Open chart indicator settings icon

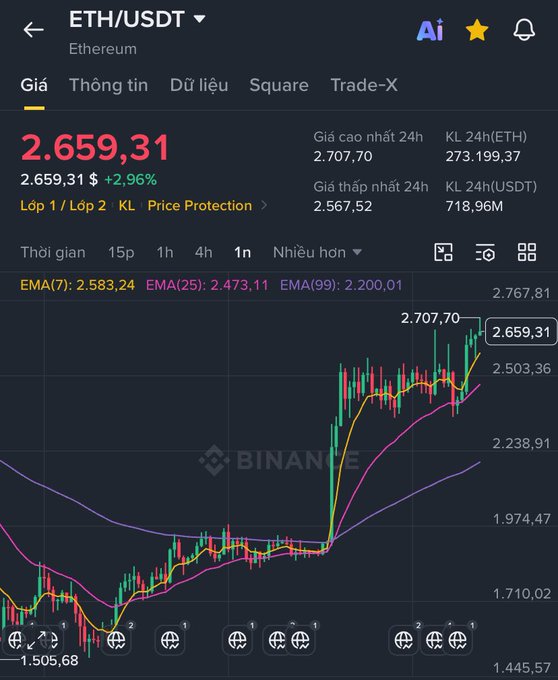(x=485, y=252)
